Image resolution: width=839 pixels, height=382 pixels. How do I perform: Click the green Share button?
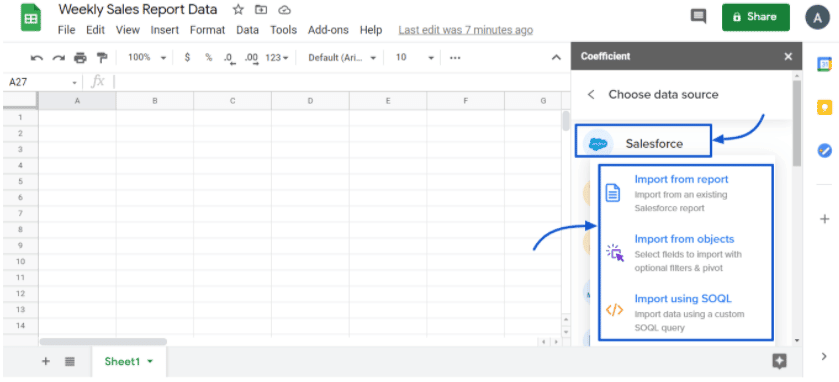756,17
